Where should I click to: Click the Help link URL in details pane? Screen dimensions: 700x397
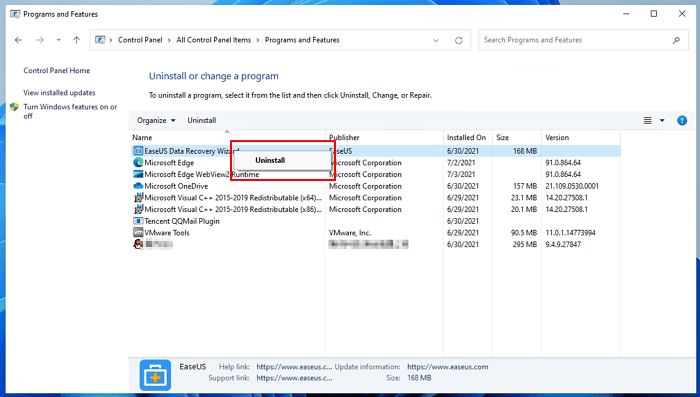point(294,367)
